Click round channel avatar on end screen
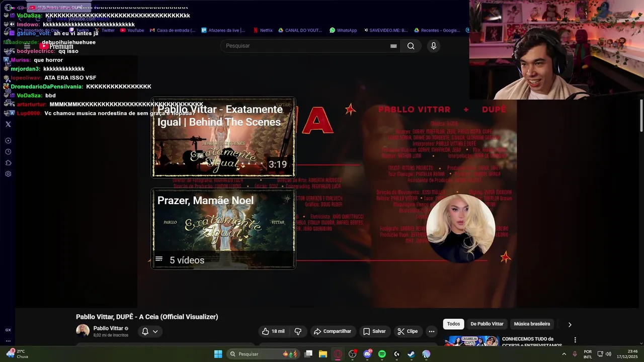Screen dimensions: 644x362 (x=460, y=229)
